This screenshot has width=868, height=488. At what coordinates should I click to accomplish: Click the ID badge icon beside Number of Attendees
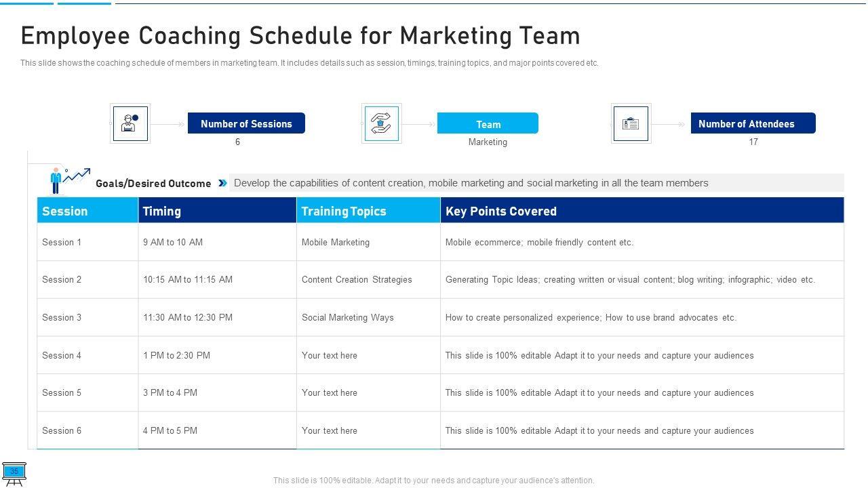point(631,123)
